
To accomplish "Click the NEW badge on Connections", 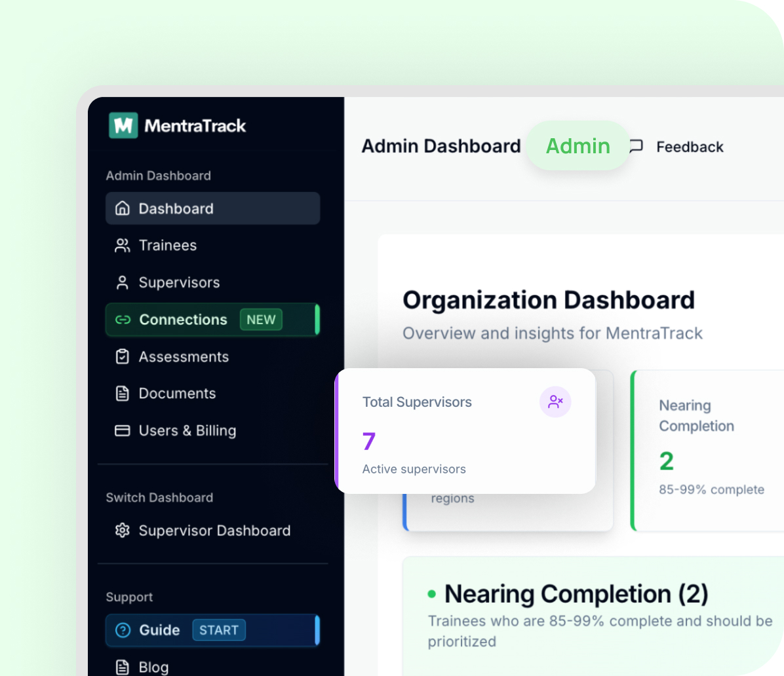I will [261, 320].
